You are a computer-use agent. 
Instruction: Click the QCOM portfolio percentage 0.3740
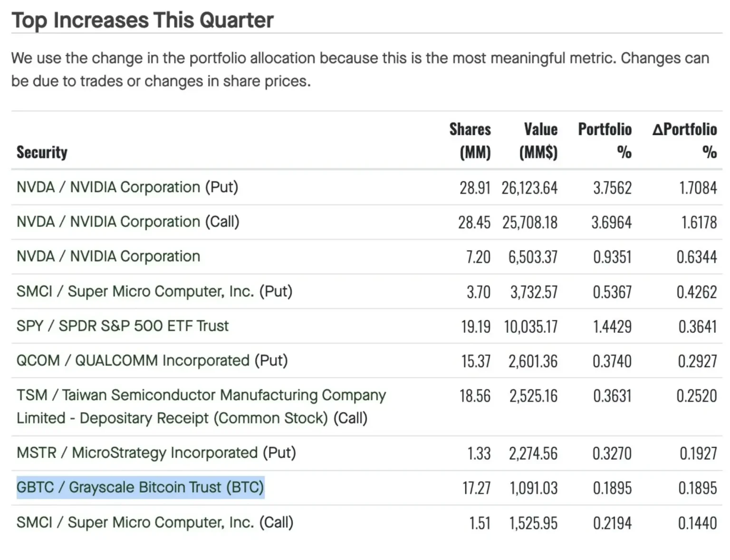click(x=612, y=361)
